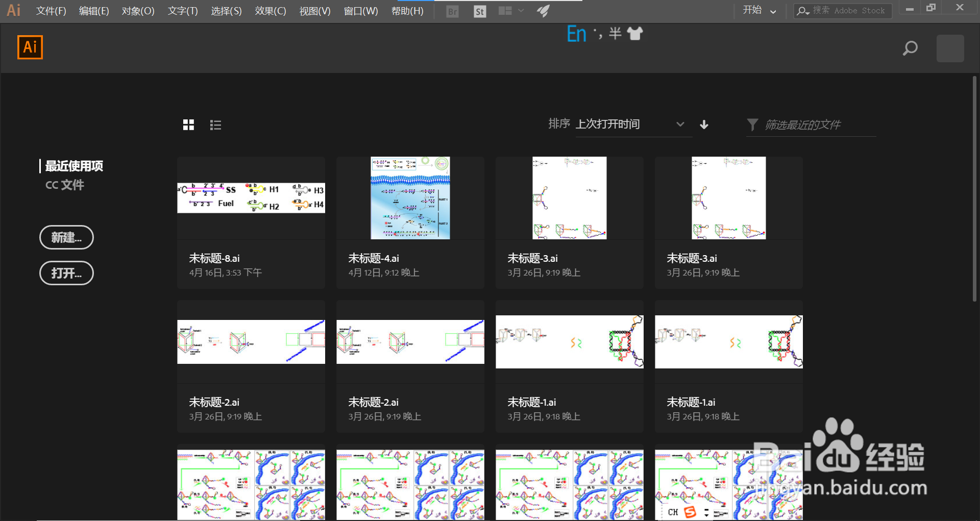The image size is (980, 521).
Task: Reverse the sort order with the arrow
Action: pos(704,125)
